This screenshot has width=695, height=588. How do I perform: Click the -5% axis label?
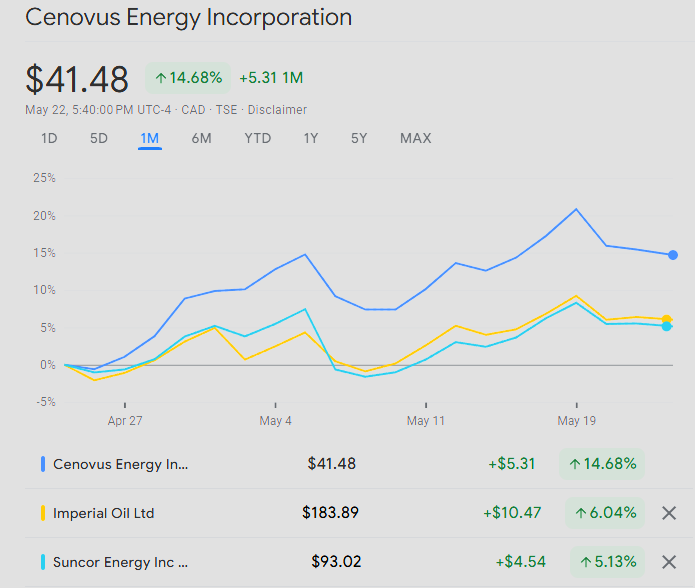click(46, 402)
